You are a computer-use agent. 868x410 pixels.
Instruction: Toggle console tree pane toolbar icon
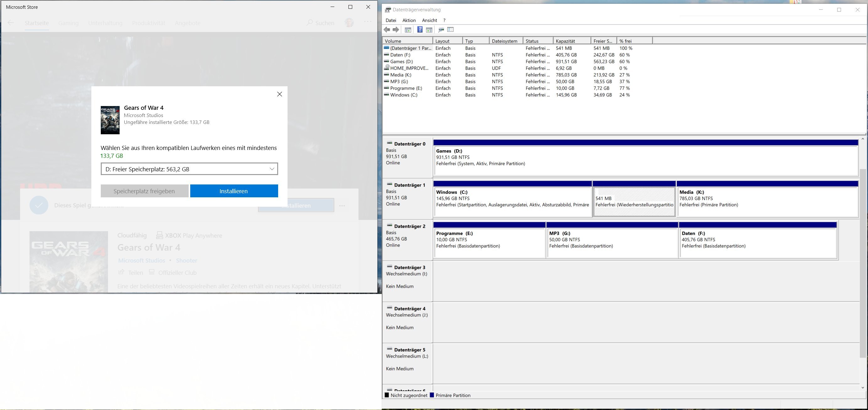click(x=408, y=29)
